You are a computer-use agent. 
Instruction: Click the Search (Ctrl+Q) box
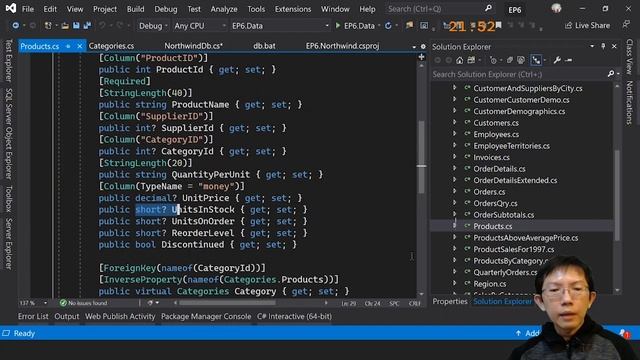tap(439, 9)
